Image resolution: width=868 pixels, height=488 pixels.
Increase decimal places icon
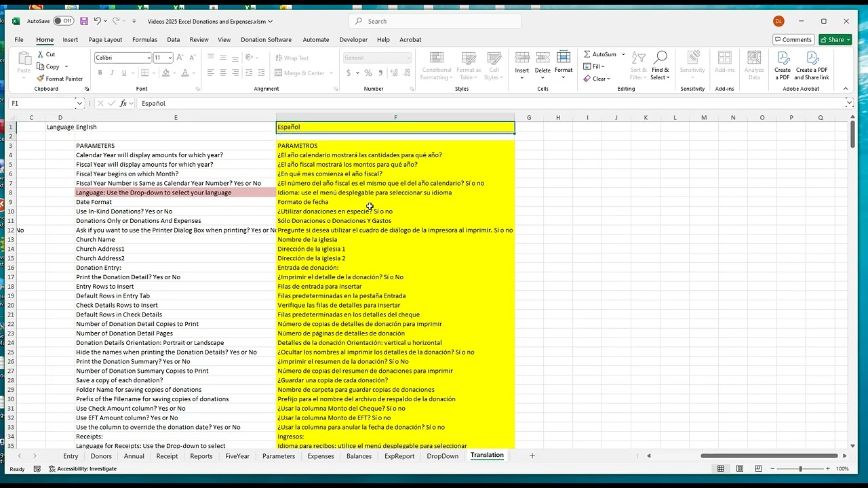pyautogui.click(x=393, y=73)
